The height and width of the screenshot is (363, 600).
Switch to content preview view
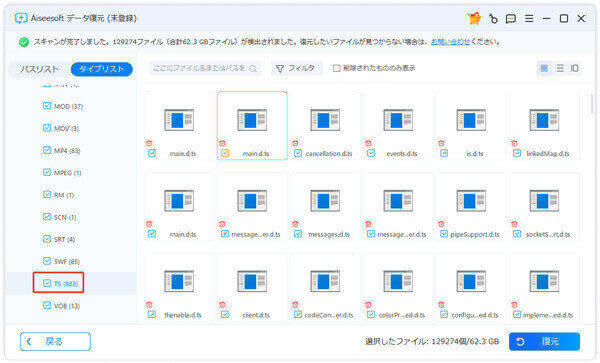(x=575, y=68)
